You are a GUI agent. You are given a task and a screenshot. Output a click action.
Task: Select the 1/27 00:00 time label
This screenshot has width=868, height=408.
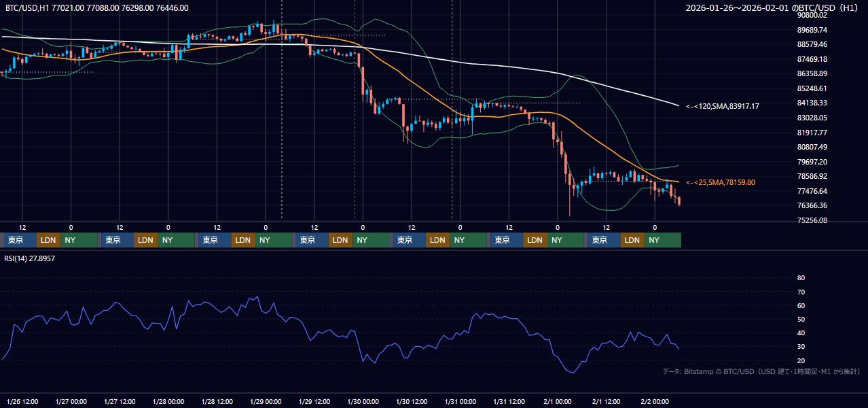pos(71,401)
